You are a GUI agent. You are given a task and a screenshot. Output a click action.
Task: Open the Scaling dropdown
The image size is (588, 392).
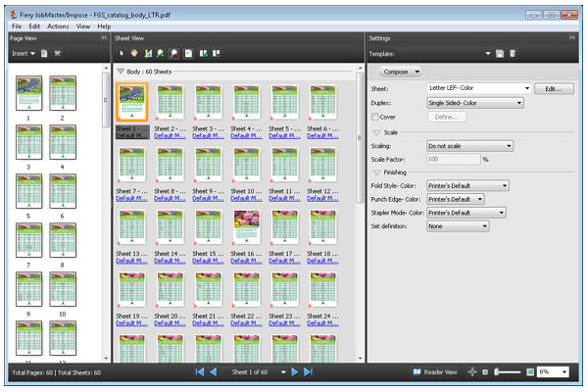coord(469,146)
